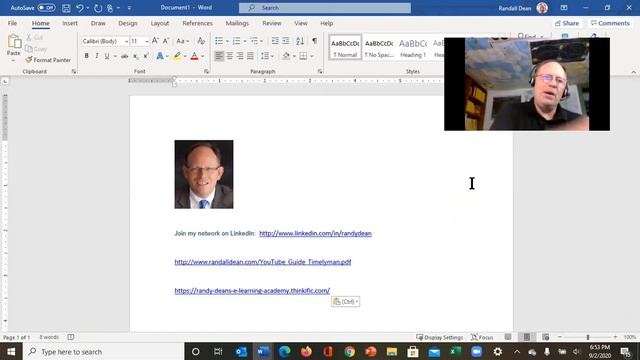Click the Redo repeat icon

(x=98, y=8)
